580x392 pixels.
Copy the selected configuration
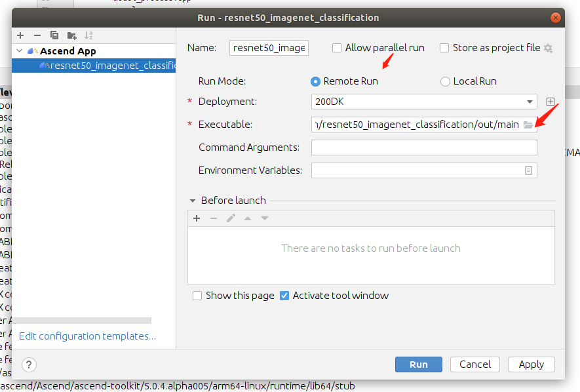(x=54, y=35)
